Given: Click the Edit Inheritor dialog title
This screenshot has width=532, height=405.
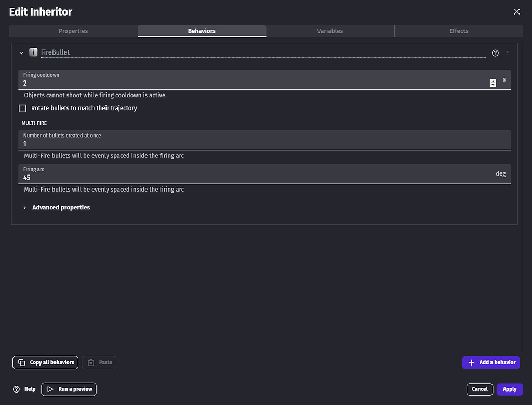Looking at the screenshot, I should pyautogui.click(x=41, y=12).
